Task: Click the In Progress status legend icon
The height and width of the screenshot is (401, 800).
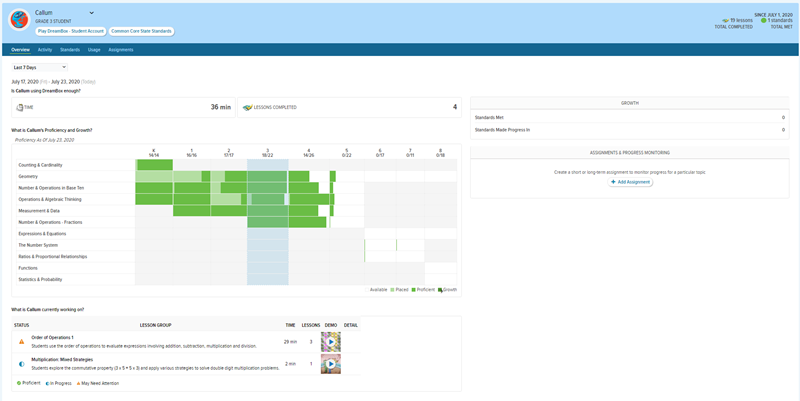Action: (47, 383)
